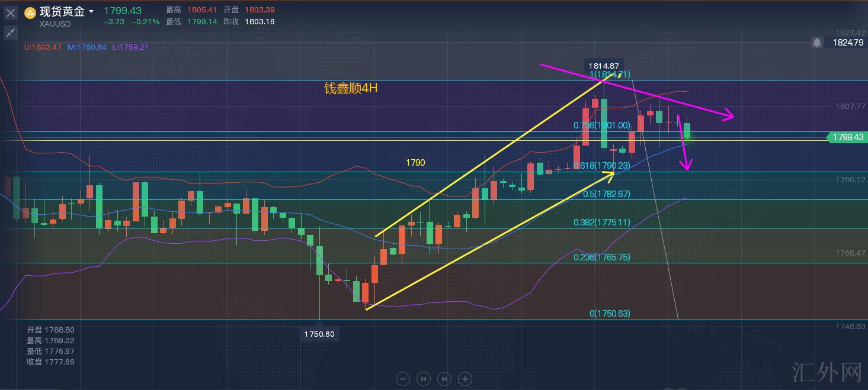Click the 开盘 value 1803.39
868x390 pixels.
(x=258, y=10)
